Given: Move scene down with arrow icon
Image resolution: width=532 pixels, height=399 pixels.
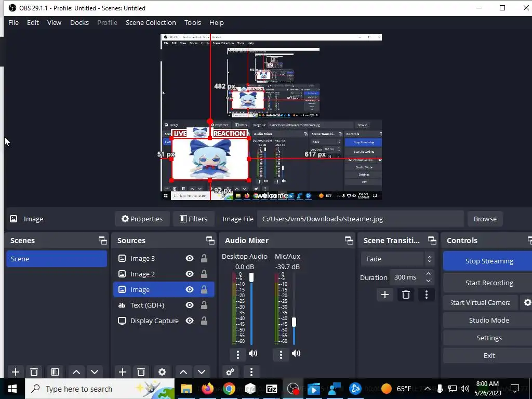Looking at the screenshot, I should point(95,372).
